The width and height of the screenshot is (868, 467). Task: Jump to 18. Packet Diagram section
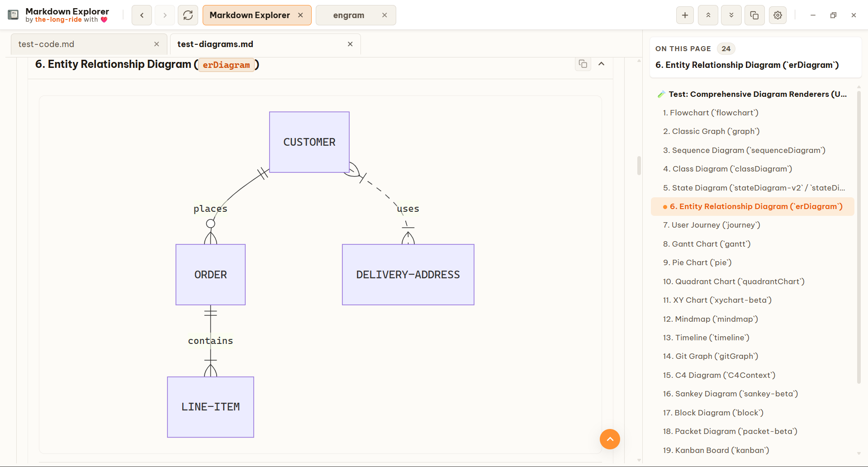click(752, 431)
